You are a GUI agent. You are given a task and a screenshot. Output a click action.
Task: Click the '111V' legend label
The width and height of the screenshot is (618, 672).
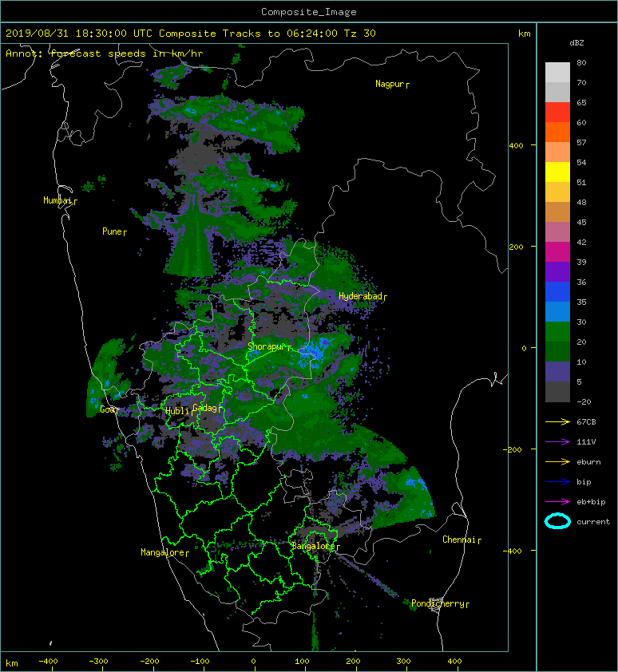click(x=586, y=442)
